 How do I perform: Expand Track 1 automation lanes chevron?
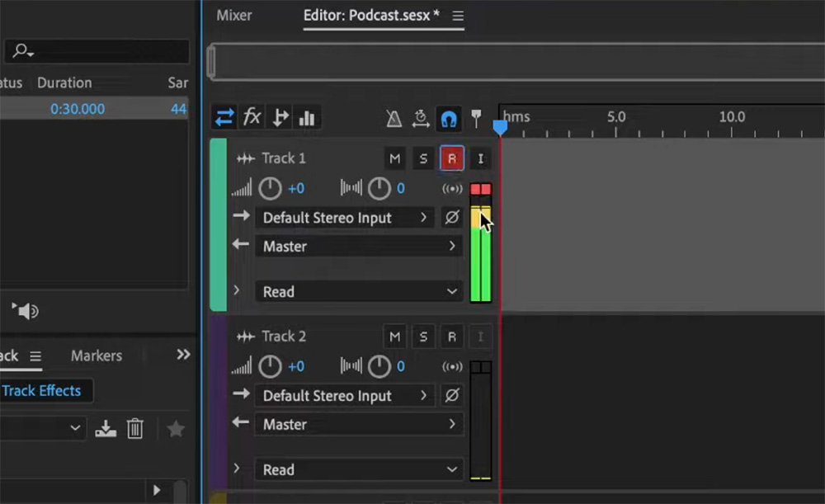237,290
